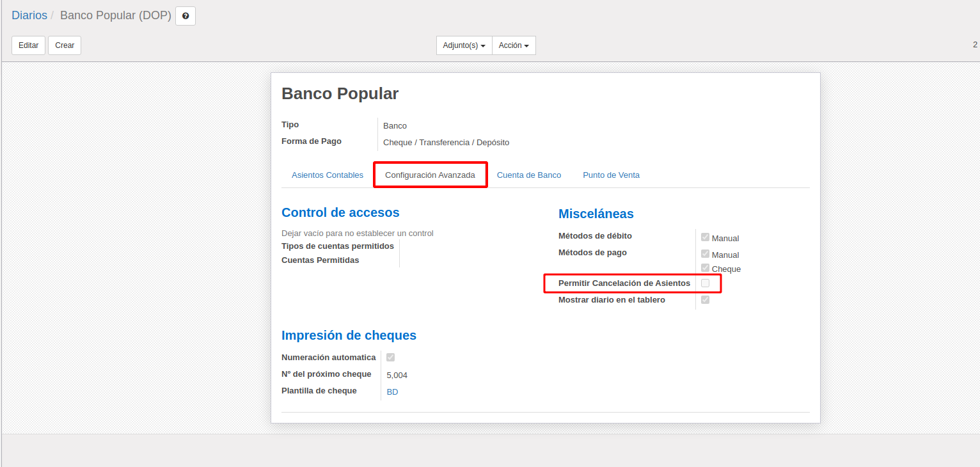
Task: Switch to Asientos Contables tab
Action: point(328,175)
